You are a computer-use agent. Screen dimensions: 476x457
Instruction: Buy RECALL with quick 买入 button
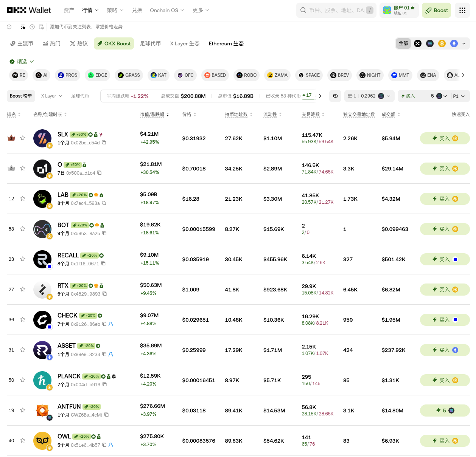tap(445, 259)
